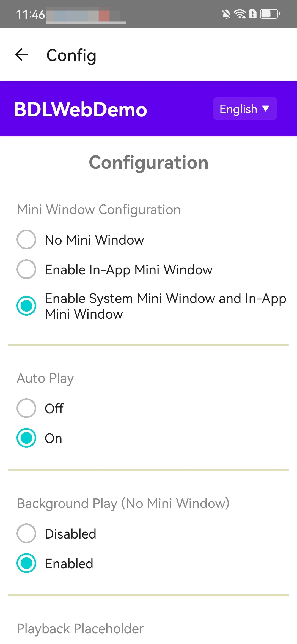Tap the Mini Window Configuration section label
Viewport: 297px width, 644px height.
coord(99,210)
